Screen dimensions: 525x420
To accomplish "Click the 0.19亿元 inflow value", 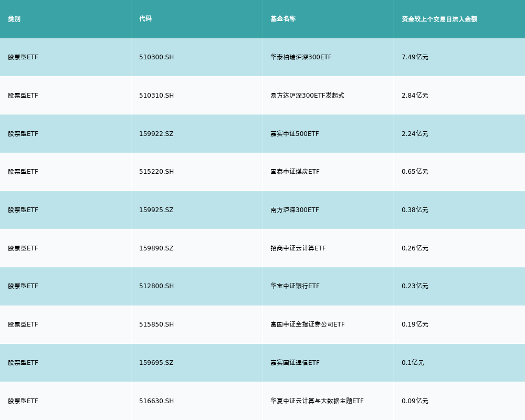I will coord(415,324).
